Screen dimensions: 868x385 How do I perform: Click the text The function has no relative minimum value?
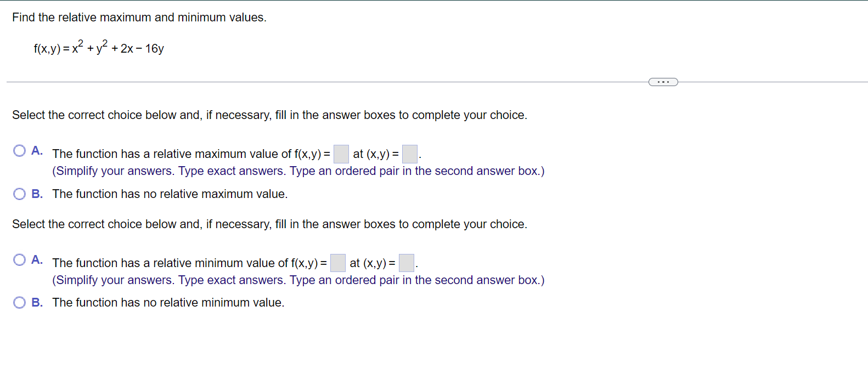tap(168, 302)
